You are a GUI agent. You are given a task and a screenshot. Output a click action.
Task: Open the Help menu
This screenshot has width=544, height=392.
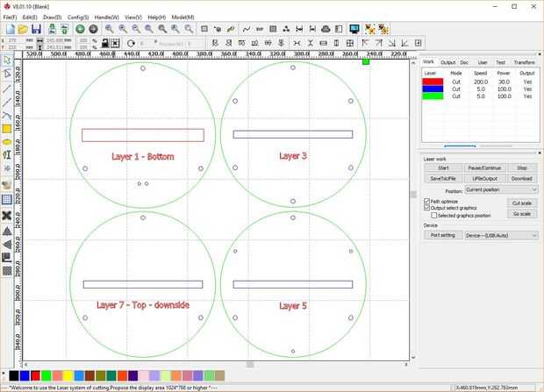(156, 17)
